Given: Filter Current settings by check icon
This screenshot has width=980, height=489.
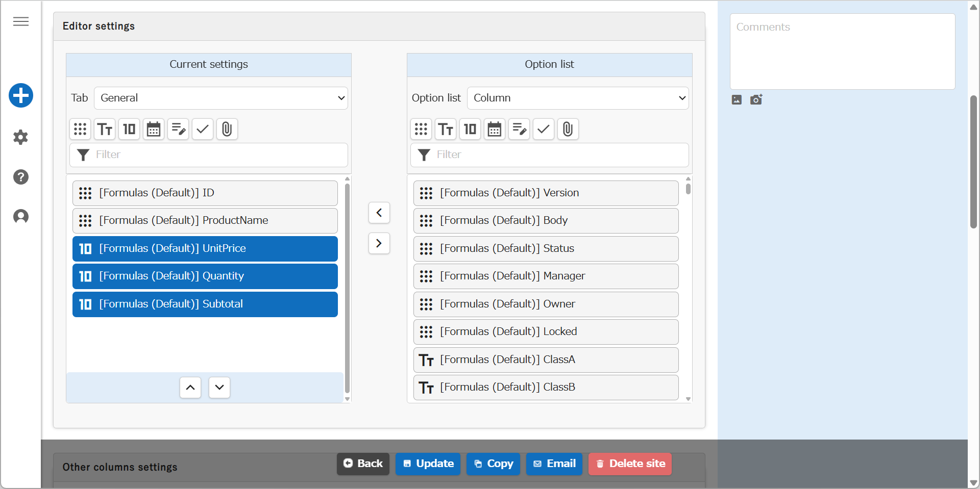Looking at the screenshot, I should [x=203, y=129].
